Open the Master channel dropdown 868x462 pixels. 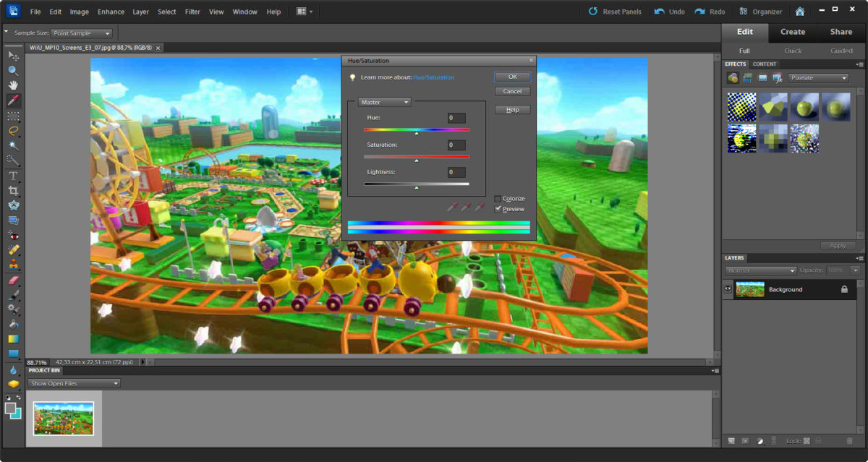385,103
